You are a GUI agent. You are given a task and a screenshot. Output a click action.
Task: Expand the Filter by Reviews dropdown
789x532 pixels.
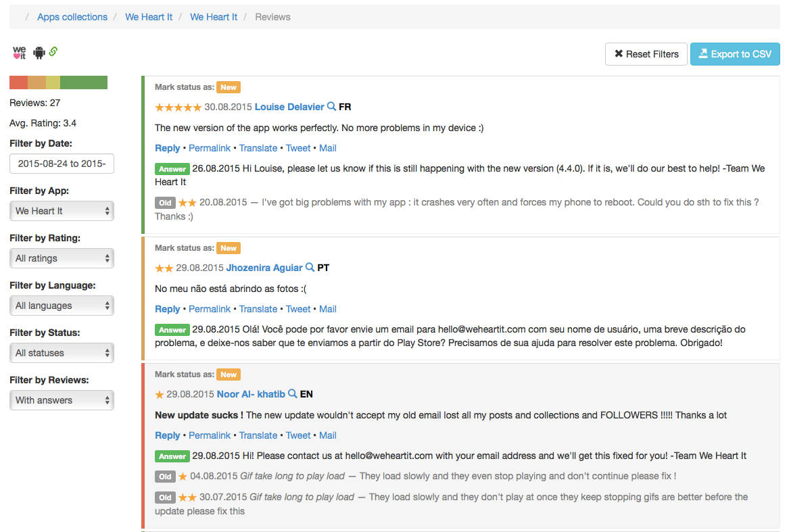[62, 400]
